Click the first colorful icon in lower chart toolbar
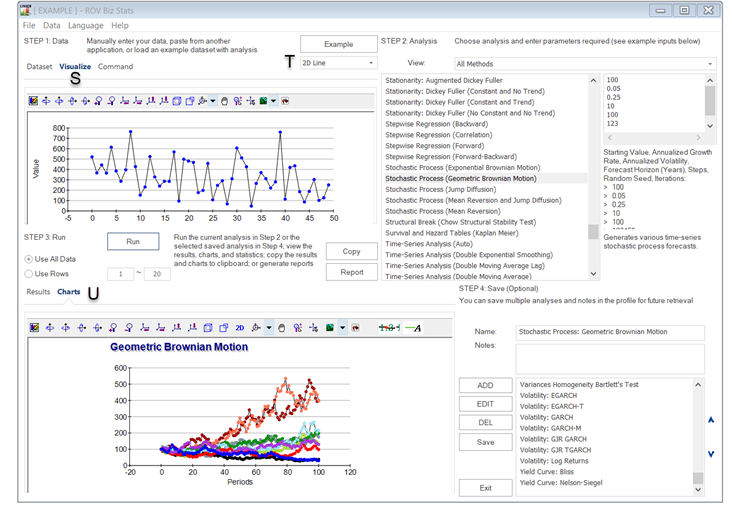Screen dimensions: 732x512 [34, 327]
